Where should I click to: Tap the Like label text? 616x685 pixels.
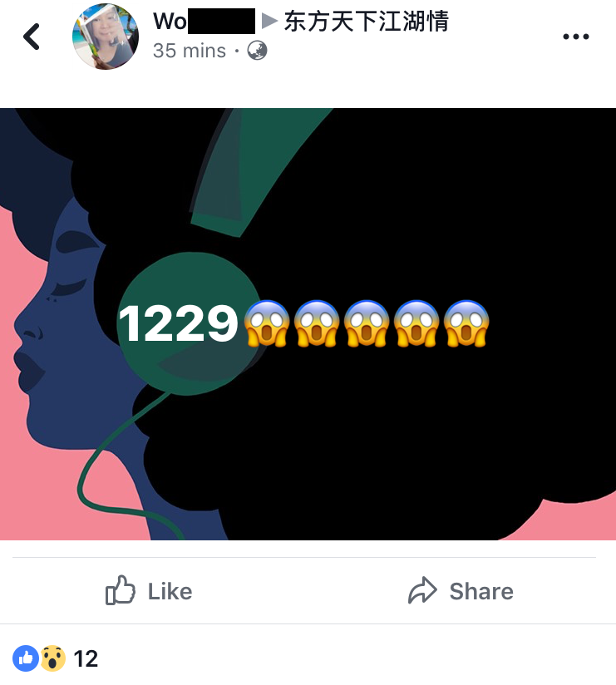pos(170,592)
